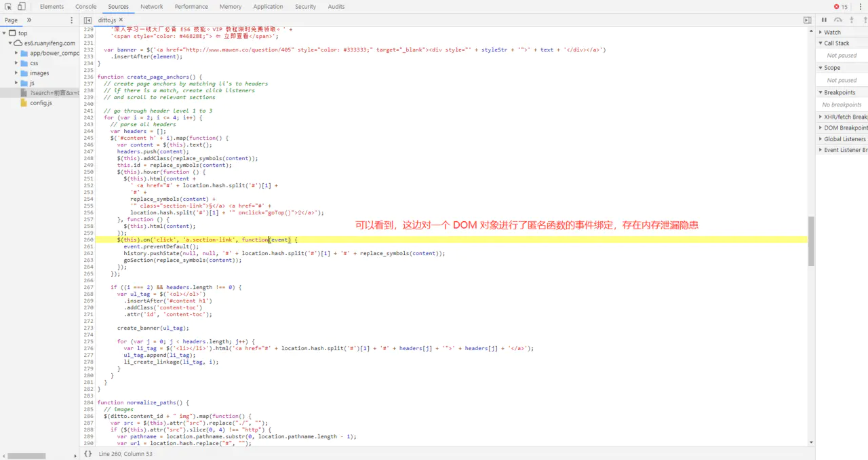Click "event.preventDefault();" on line 261
868x460 pixels.
[x=161, y=246]
